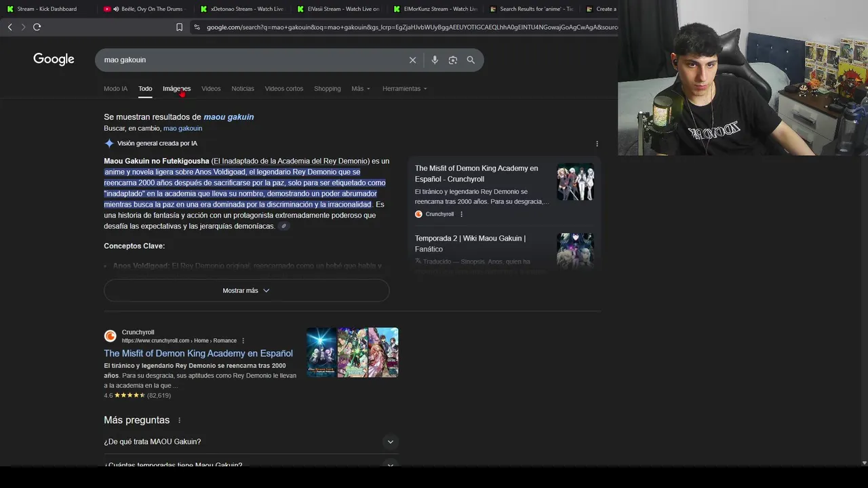Go back with the browser back arrow

pos(9,27)
